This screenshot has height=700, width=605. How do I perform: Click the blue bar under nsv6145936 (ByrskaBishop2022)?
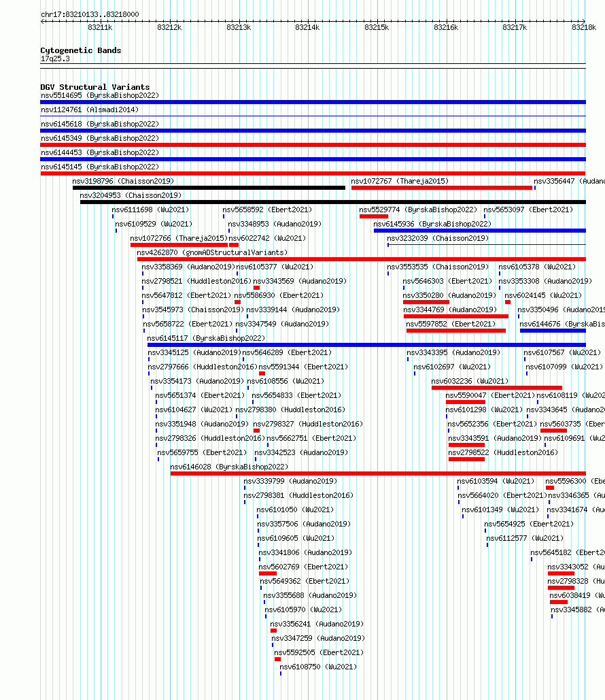[480, 231]
